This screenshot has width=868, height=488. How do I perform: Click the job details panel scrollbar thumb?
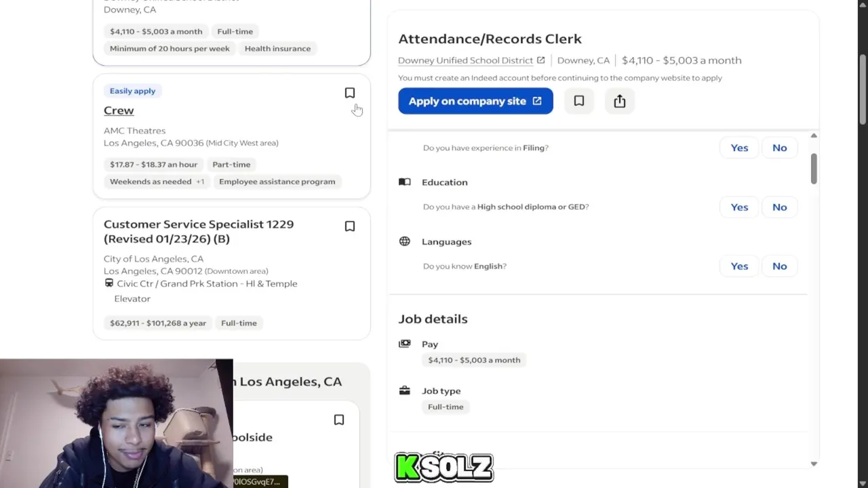(814, 167)
